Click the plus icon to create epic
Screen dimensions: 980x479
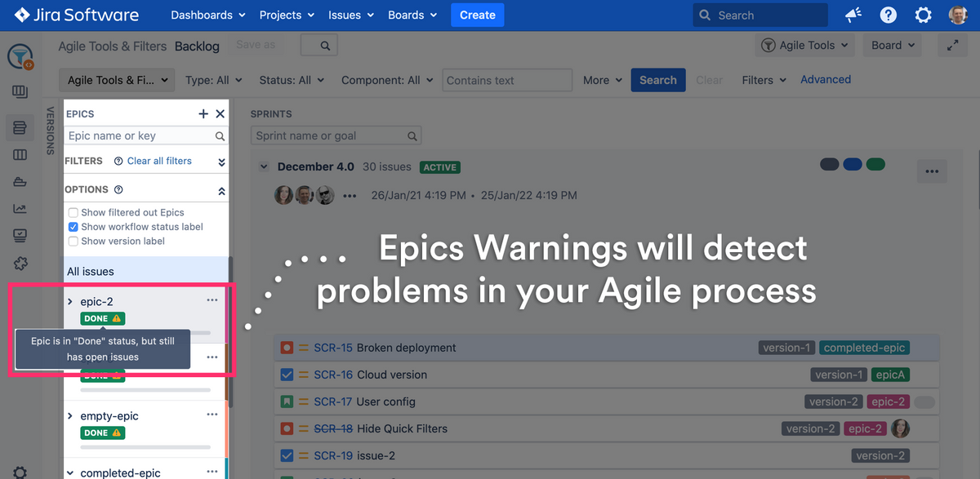coord(203,114)
